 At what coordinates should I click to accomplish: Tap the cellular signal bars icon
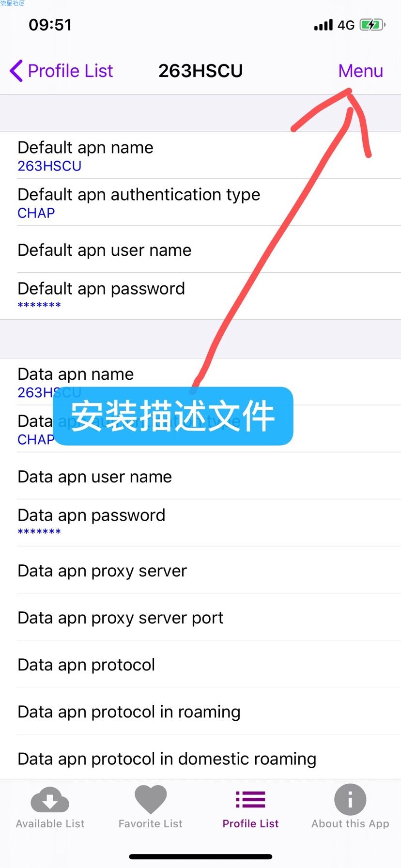(324, 25)
